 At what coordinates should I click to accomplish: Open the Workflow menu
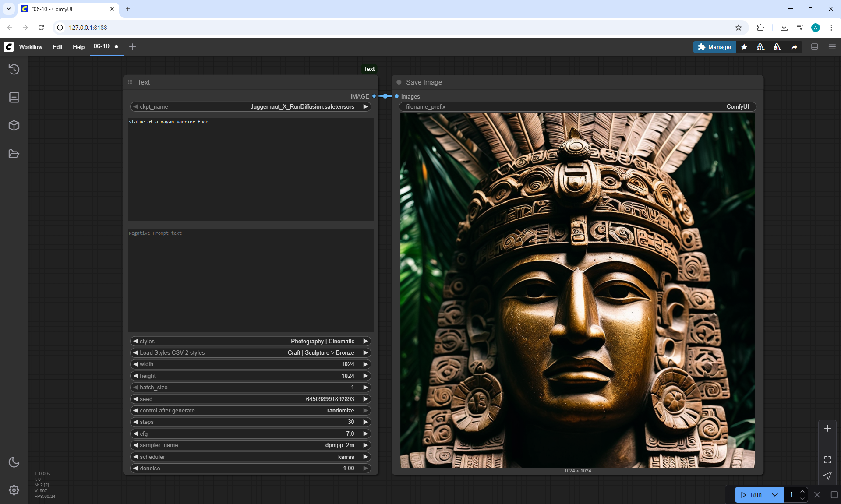pos(31,47)
